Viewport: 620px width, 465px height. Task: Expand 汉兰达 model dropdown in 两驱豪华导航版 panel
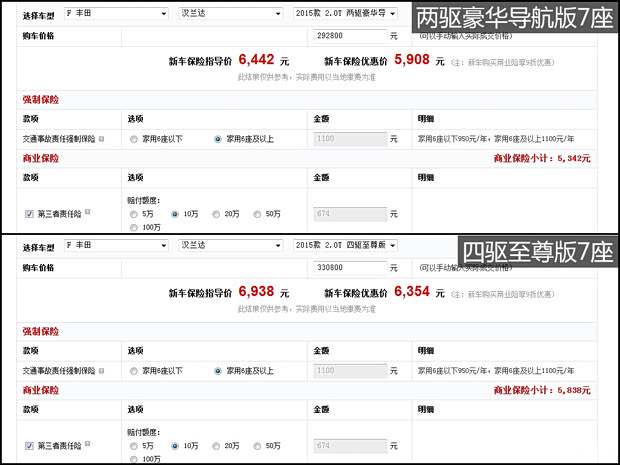click(231, 14)
